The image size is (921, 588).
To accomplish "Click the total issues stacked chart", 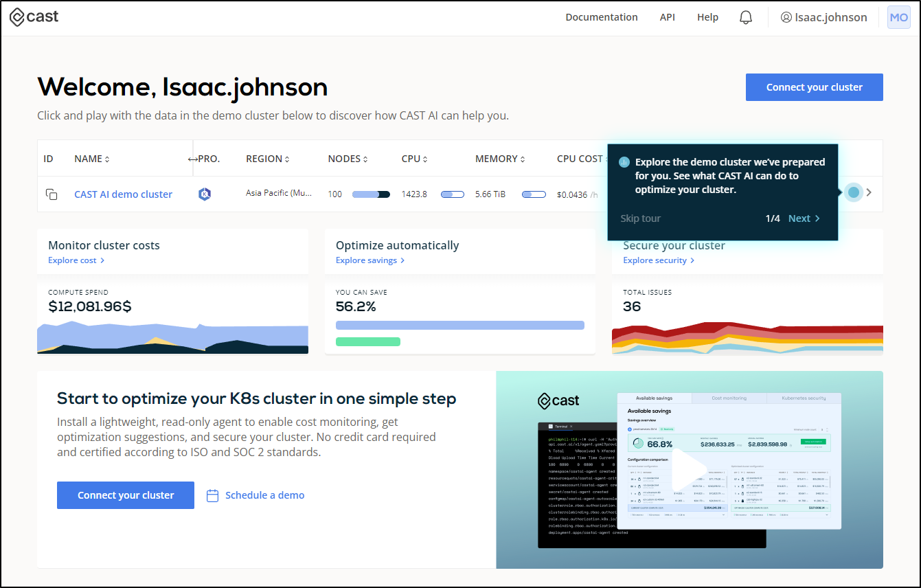I will (747, 337).
